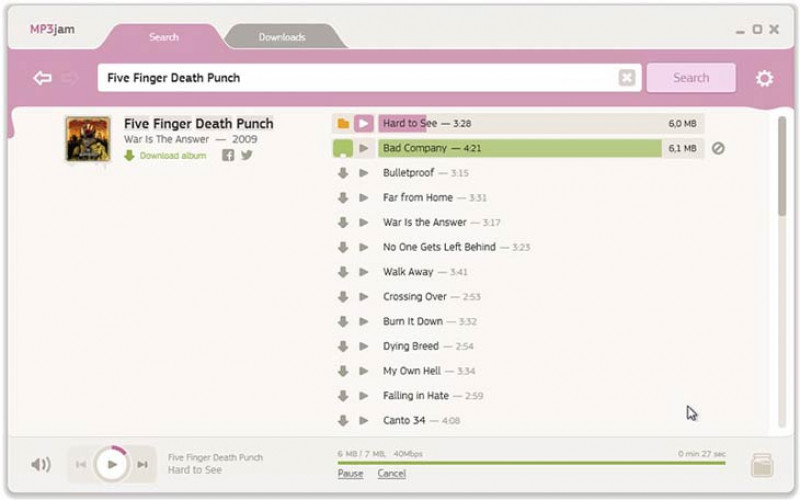Click the green download progress bar at bottom
The width and height of the screenshot is (800, 500).
click(531, 463)
